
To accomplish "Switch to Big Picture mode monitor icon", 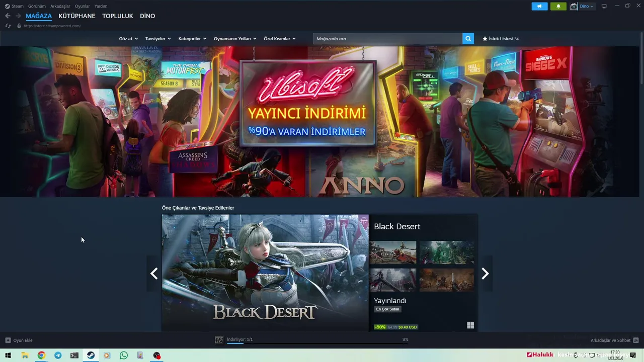I will tap(604, 7).
